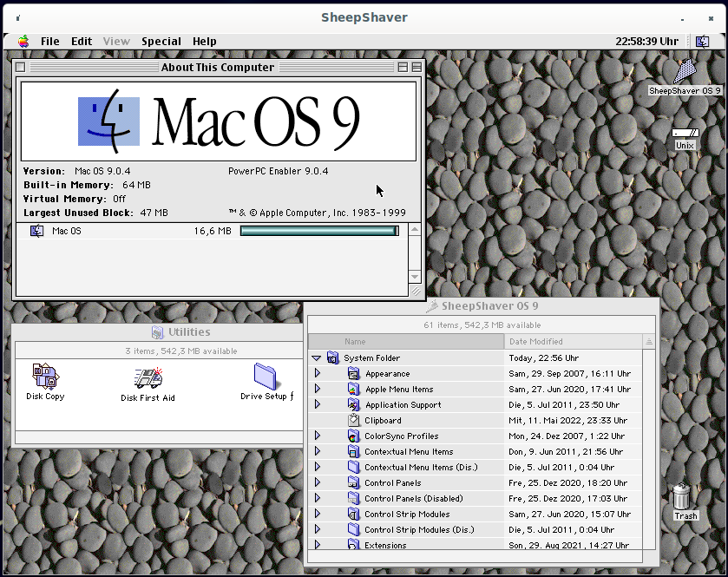Expand the Control Strip Modules triangle
The height and width of the screenshot is (577, 728).
(x=318, y=514)
